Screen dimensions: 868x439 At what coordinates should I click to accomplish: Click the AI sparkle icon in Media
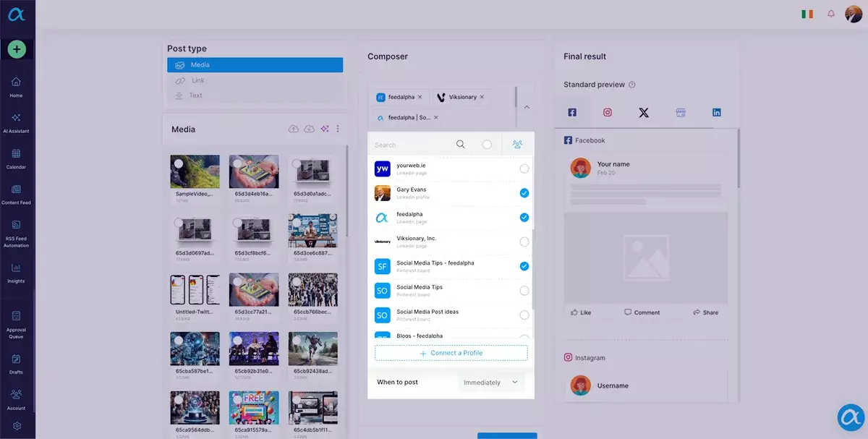click(325, 129)
